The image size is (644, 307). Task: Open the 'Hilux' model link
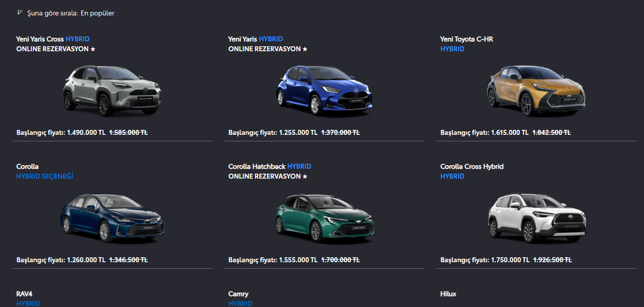(448, 294)
